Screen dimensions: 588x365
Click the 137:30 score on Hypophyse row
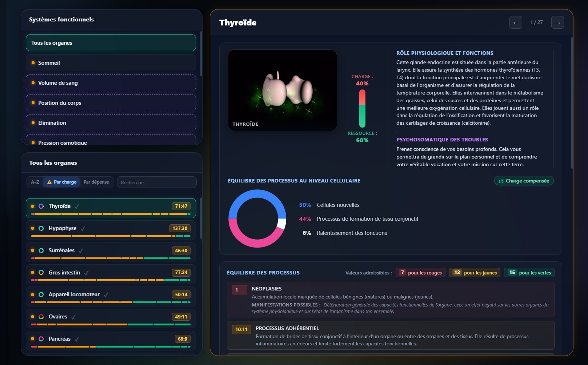coord(180,228)
